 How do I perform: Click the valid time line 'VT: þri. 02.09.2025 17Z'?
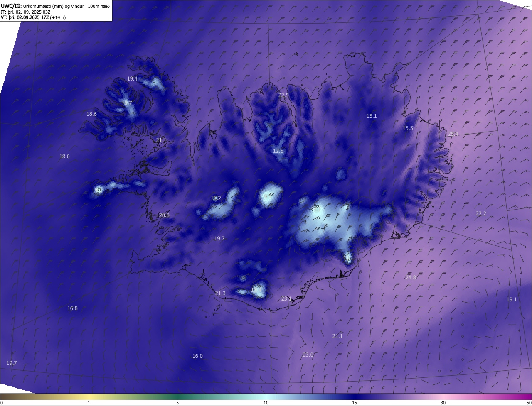(x=25, y=17)
